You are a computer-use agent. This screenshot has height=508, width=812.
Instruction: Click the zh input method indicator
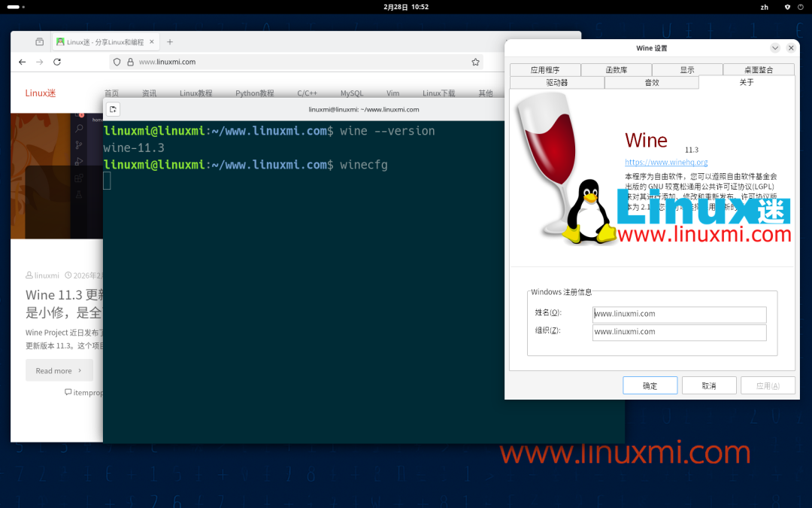(764, 7)
